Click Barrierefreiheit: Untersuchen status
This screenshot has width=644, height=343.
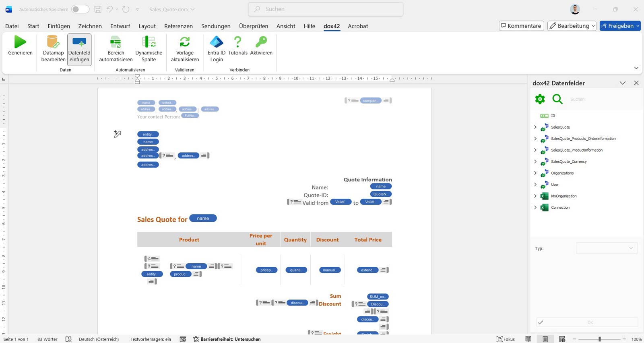(227, 339)
